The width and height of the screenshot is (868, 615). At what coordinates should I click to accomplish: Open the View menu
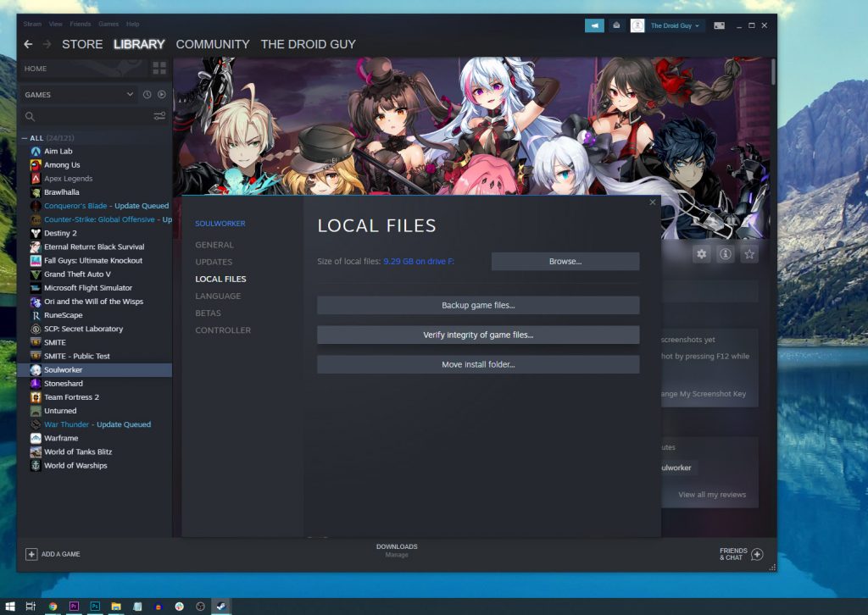click(x=55, y=24)
